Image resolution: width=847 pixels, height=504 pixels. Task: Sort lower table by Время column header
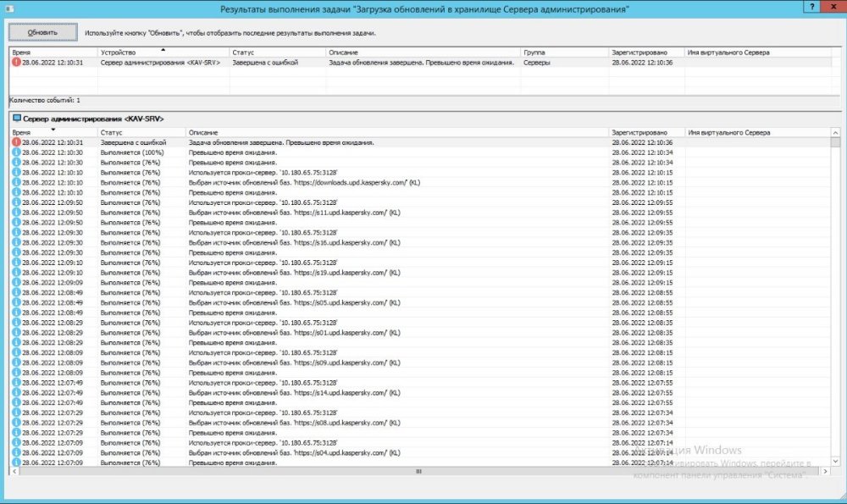pyautogui.click(x=53, y=132)
